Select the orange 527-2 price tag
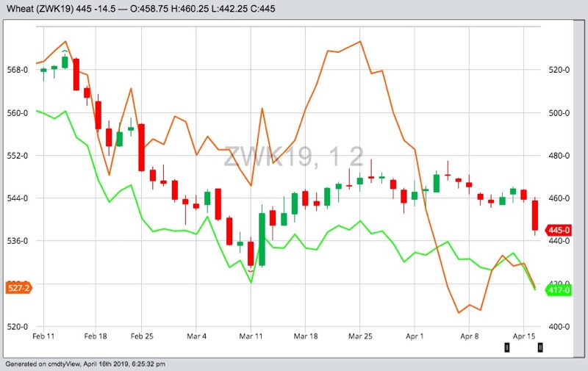The width and height of the screenshot is (588, 371). click(19, 288)
